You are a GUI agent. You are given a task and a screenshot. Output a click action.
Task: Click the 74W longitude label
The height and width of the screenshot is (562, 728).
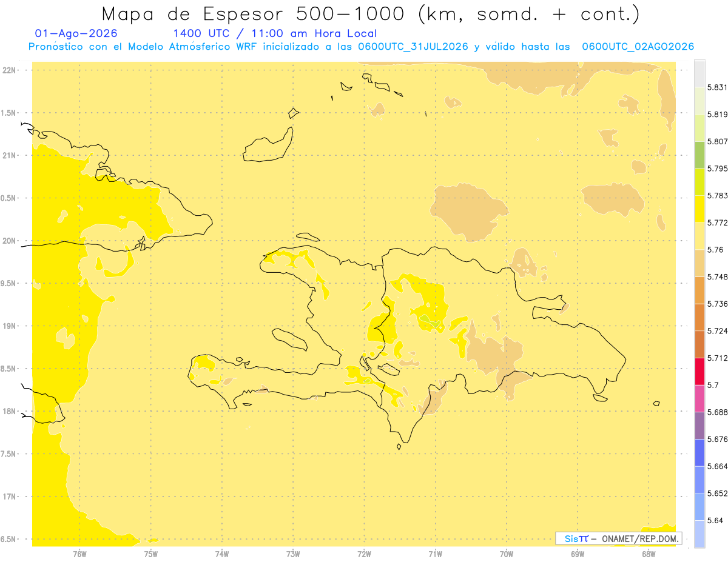[x=222, y=554]
